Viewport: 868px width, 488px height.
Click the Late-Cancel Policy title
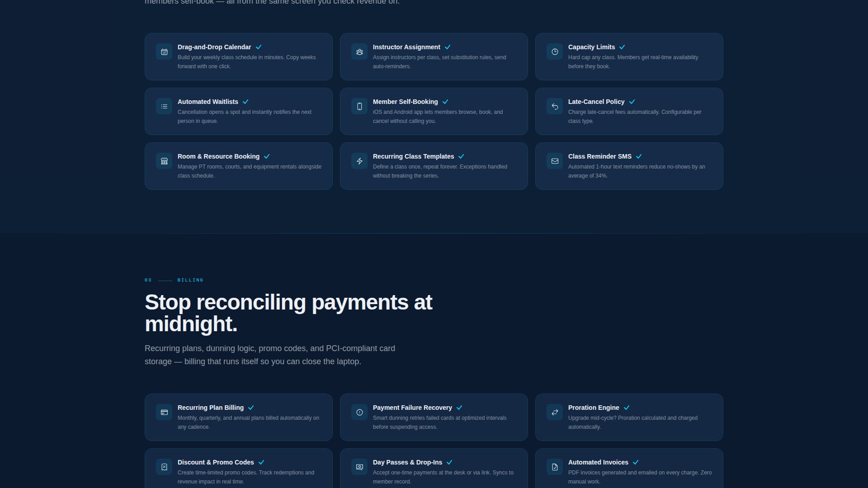click(596, 102)
